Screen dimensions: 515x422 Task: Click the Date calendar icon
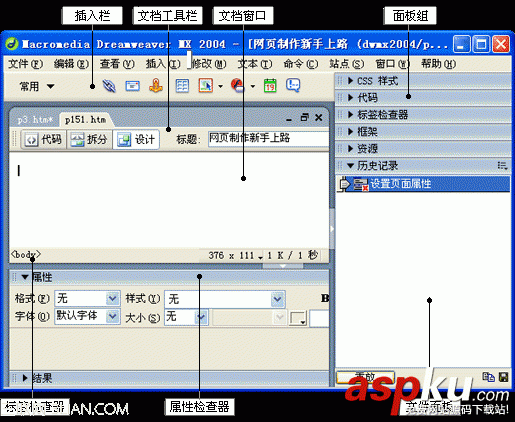point(270,86)
